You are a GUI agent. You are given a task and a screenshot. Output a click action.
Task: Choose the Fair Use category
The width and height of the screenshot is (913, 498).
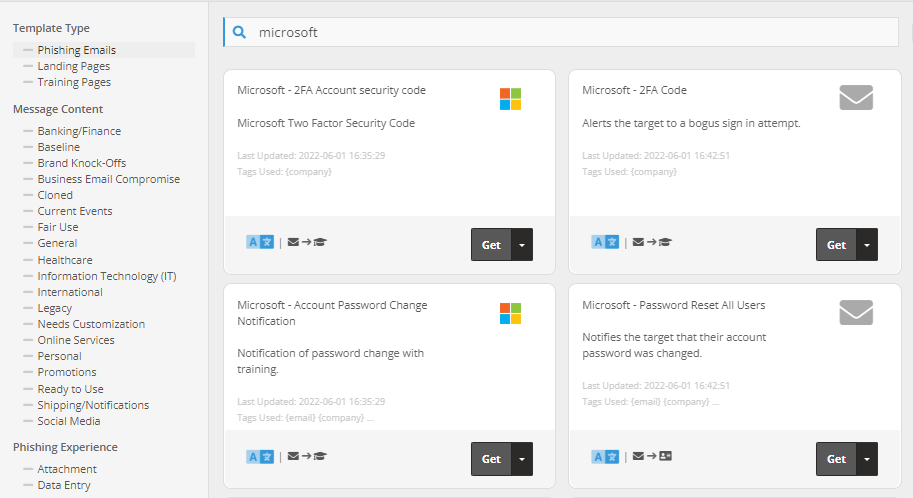coord(58,227)
